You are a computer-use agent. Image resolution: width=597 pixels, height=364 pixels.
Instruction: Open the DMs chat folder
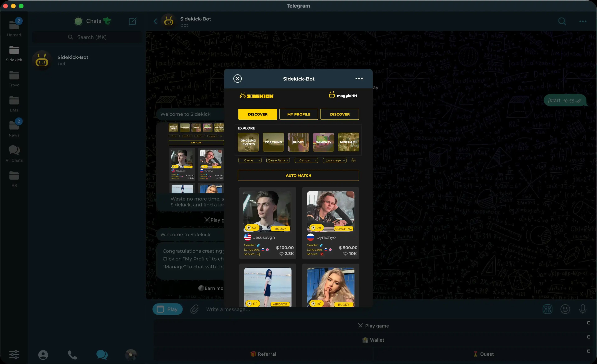[14, 104]
